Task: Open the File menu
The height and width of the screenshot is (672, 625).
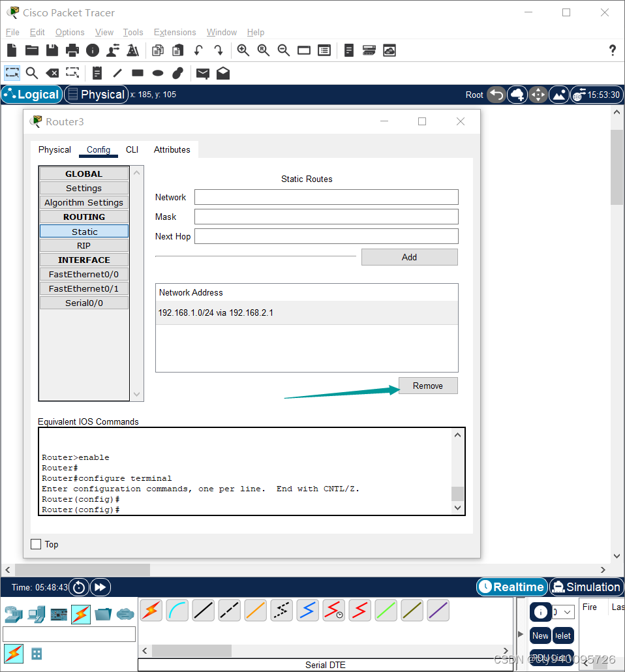Action: (x=12, y=32)
